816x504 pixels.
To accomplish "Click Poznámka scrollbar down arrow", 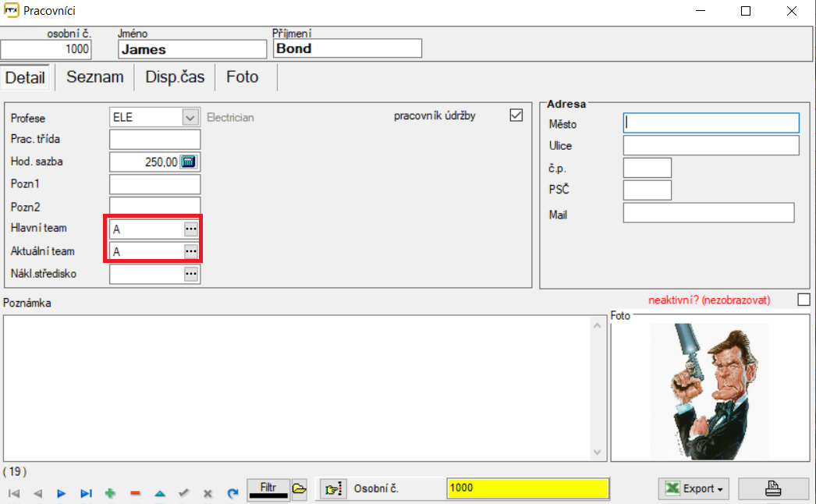I will tap(598, 452).
